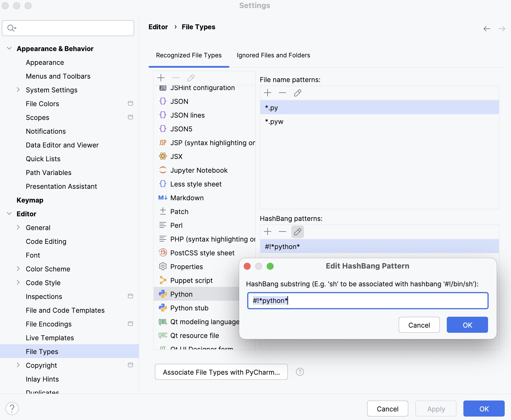Collapse the Appearance & Behavior section
511x420 pixels.
click(9, 48)
